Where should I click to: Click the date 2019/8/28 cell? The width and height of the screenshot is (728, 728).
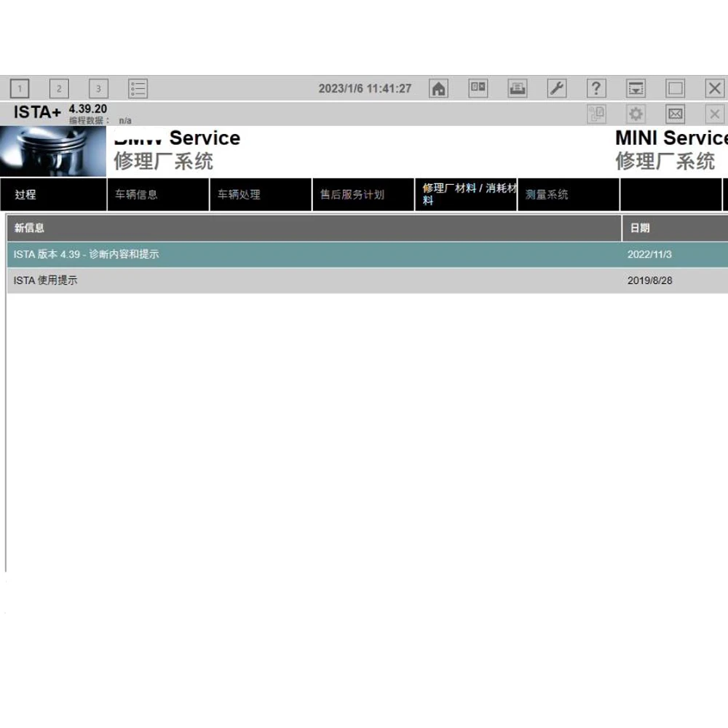coord(649,280)
